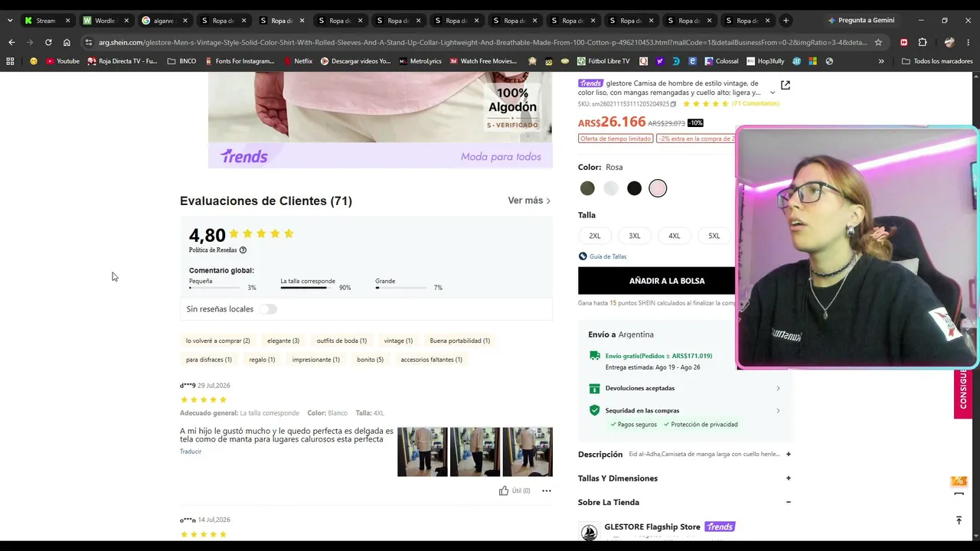Screen dimensions: 980x551
Task: Close the Stream tab
Action: (x=67, y=21)
